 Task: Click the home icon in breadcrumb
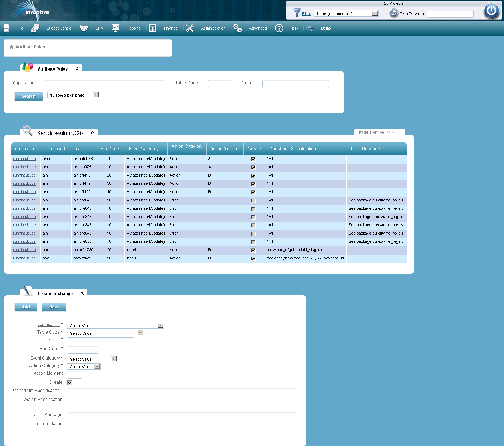click(x=11, y=47)
